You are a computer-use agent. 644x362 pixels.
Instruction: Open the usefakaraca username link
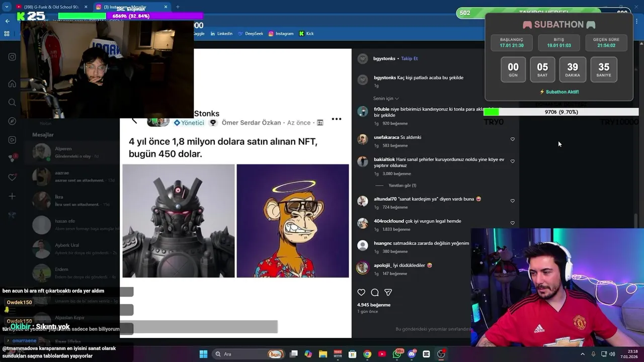coord(386,137)
